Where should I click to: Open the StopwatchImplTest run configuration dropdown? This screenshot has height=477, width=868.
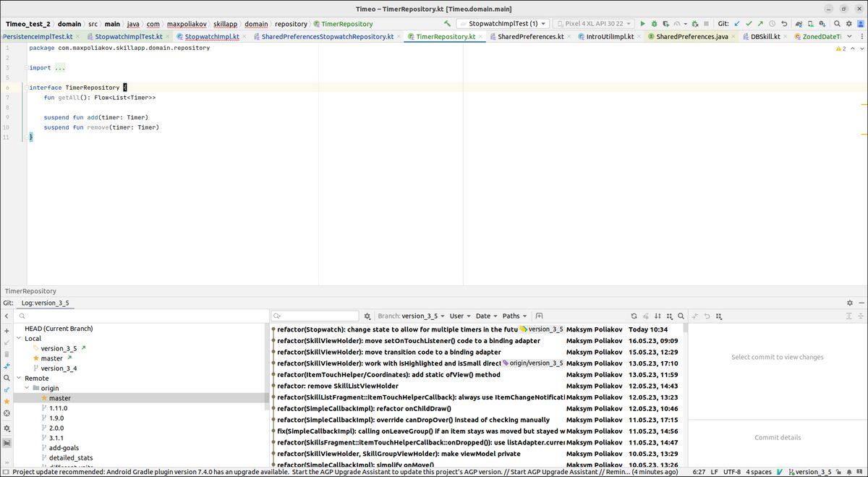[503, 24]
